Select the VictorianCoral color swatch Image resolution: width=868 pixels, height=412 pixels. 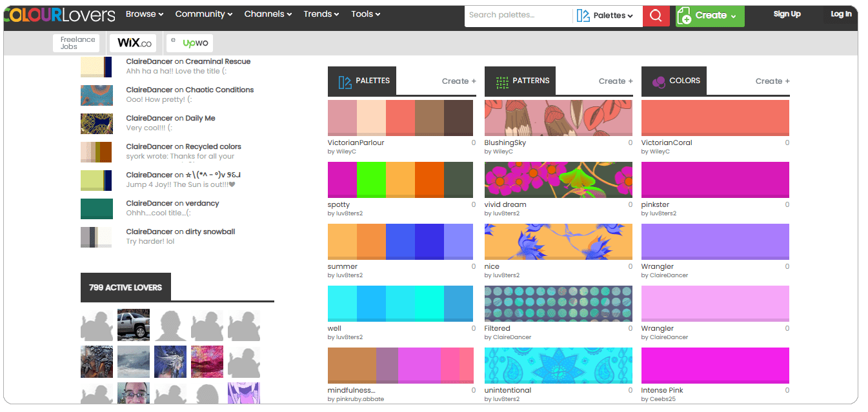point(715,117)
